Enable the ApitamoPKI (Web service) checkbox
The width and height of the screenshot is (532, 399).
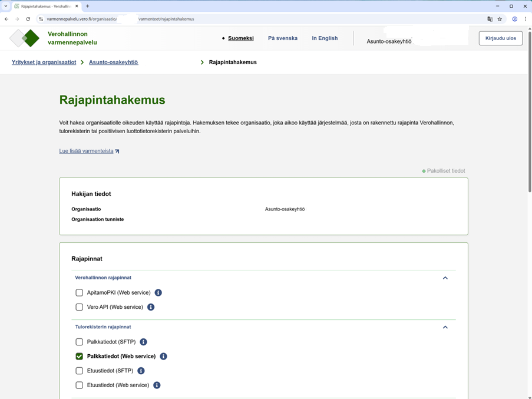pyautogui.click(x=79, y=292)
